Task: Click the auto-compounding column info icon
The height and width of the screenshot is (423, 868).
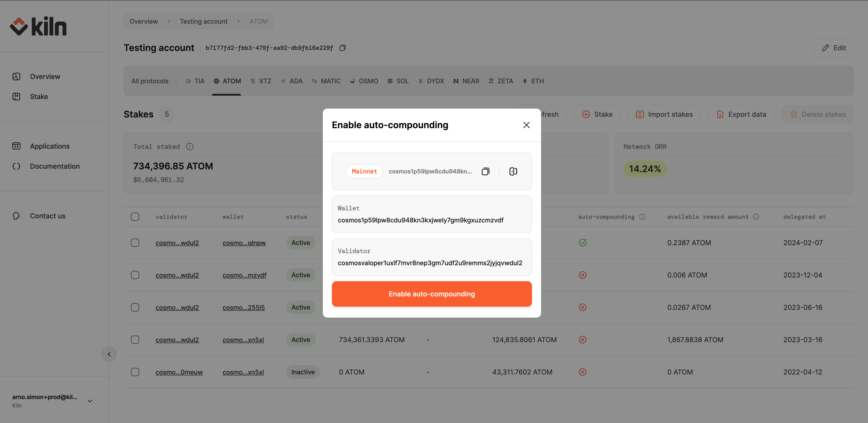Action: (x=642, y=217)
